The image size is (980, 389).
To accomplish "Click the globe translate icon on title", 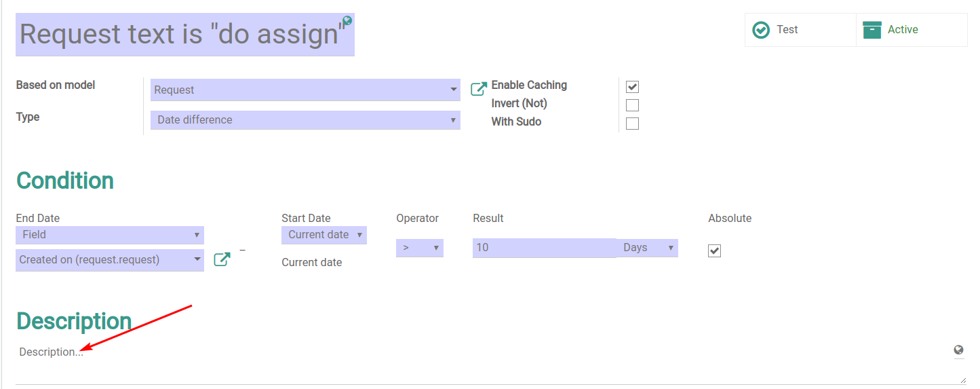I will coord(347,20).
